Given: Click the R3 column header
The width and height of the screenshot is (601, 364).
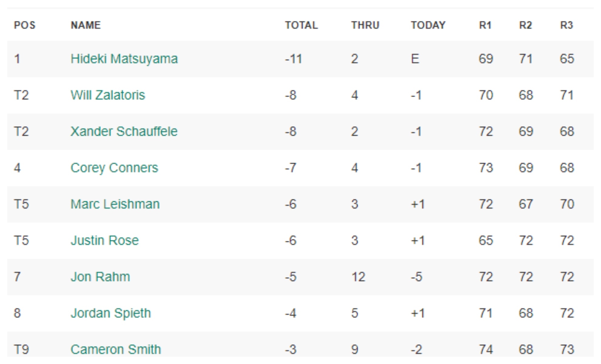Looking at the screenshot, I should coord(566,25).
